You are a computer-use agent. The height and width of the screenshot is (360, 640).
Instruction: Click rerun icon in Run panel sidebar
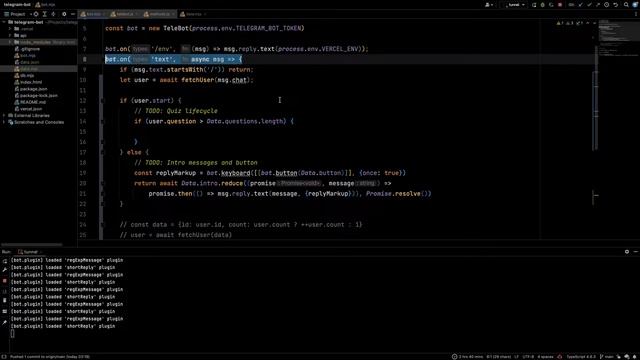[5, 261]
